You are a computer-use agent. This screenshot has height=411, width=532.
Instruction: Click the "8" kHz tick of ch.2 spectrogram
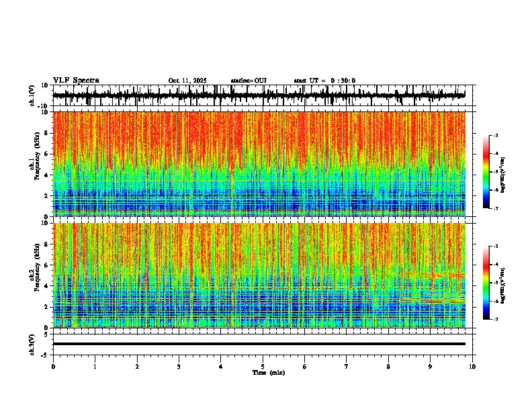(46, 244)
